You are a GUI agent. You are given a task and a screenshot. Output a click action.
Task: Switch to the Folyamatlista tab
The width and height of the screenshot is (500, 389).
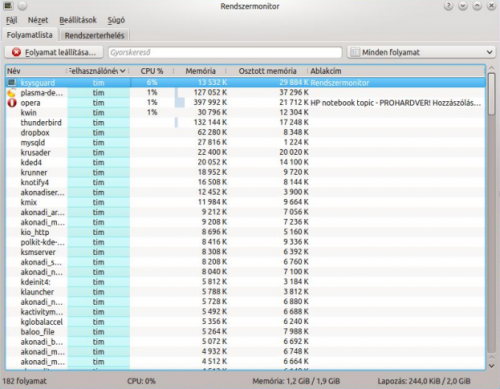[30, 35]
